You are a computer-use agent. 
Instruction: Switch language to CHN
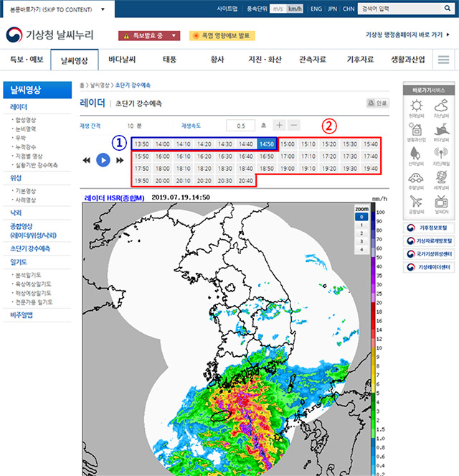click(x=349, y=9)
